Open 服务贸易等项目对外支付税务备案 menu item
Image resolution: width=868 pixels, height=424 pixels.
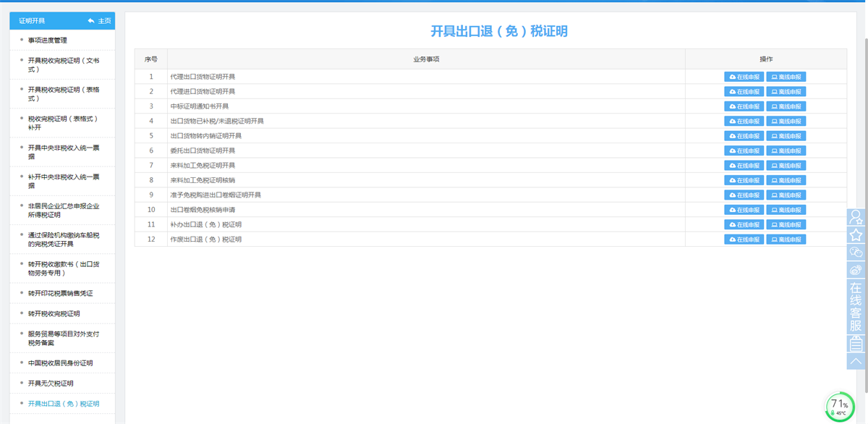[63, 339]
